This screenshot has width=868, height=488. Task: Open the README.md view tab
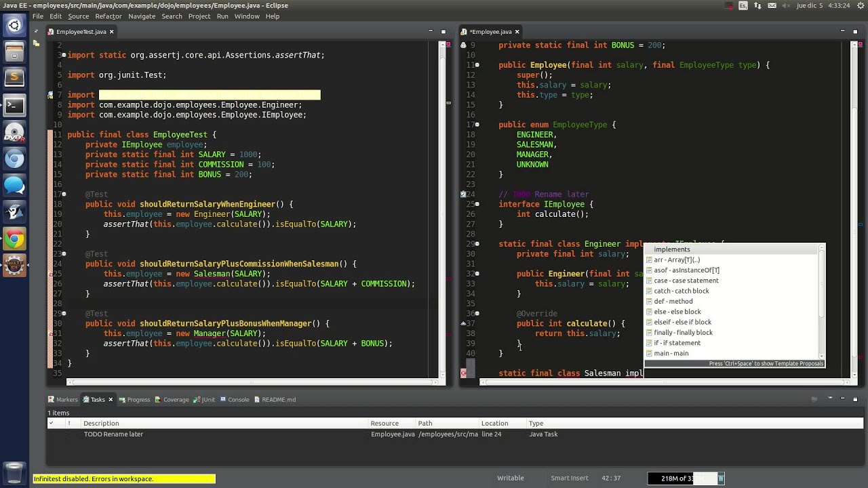(275, 400)
